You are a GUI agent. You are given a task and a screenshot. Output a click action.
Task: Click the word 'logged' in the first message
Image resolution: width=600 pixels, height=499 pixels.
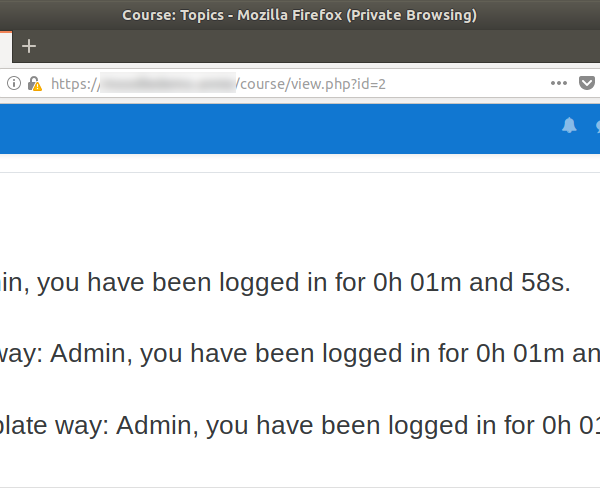(259, 284)
